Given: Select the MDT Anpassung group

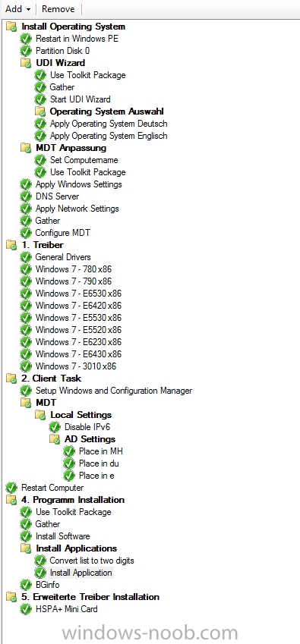Looking at the screenshot, I should [71, 148].
